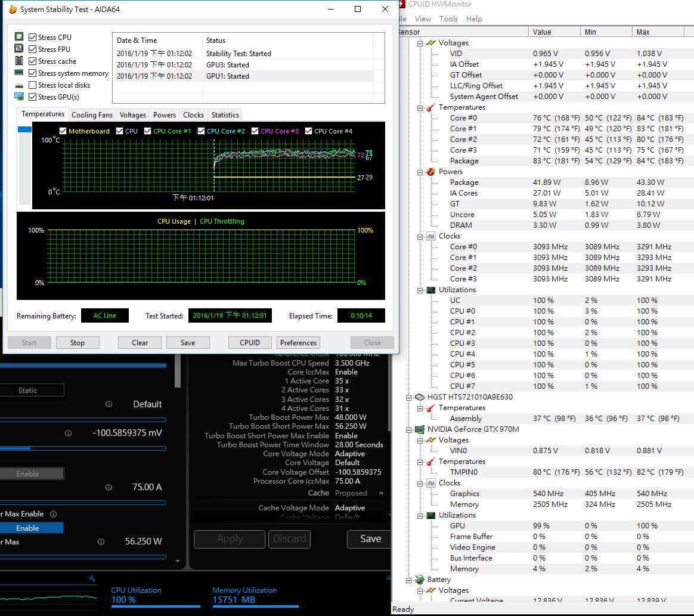The image size is (694, 616).
Task: Enable the Stress local disks checkbox
Action: coord(32,85)
